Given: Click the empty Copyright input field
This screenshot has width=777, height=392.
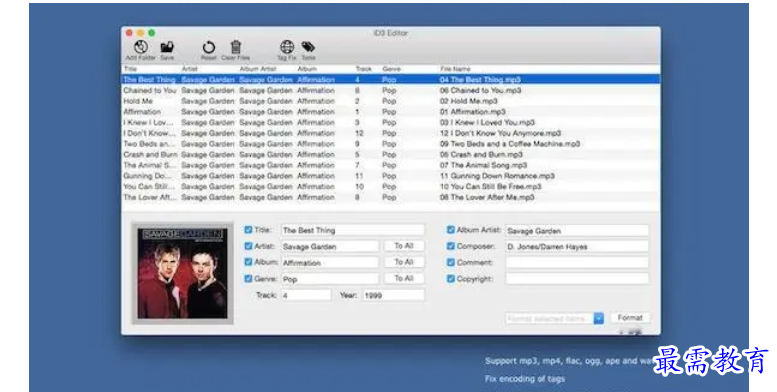Looking at the screenshot, I should pos(577,279).
